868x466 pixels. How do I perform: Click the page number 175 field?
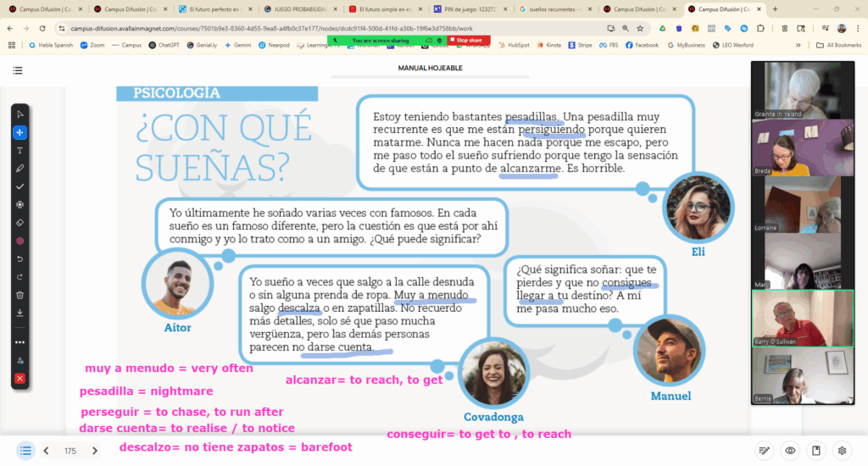70,451
